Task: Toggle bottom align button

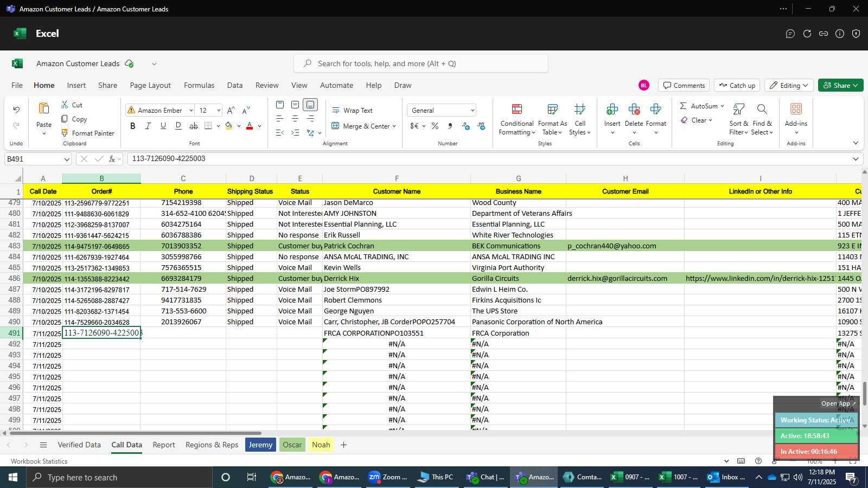Action: point(310,105)
